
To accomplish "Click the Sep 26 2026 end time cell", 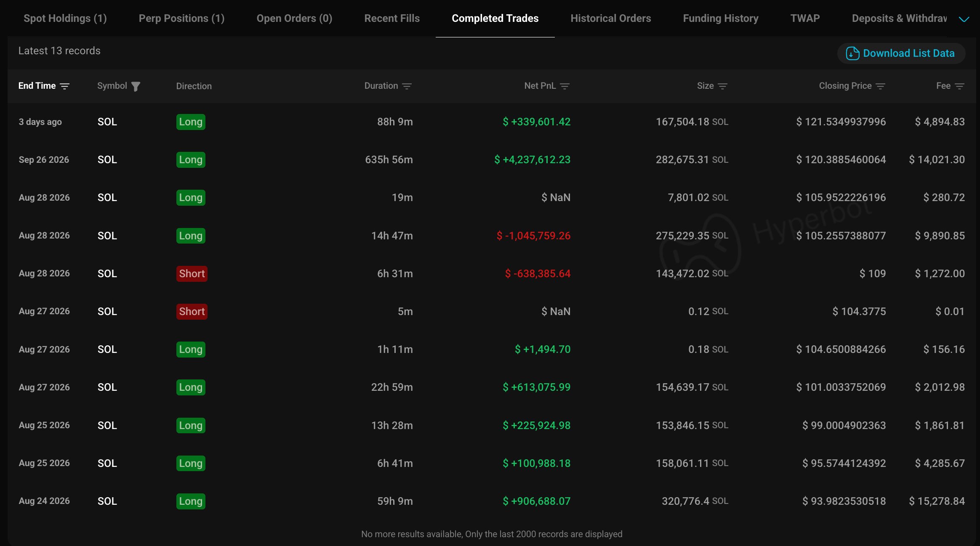I will [44, 160].
